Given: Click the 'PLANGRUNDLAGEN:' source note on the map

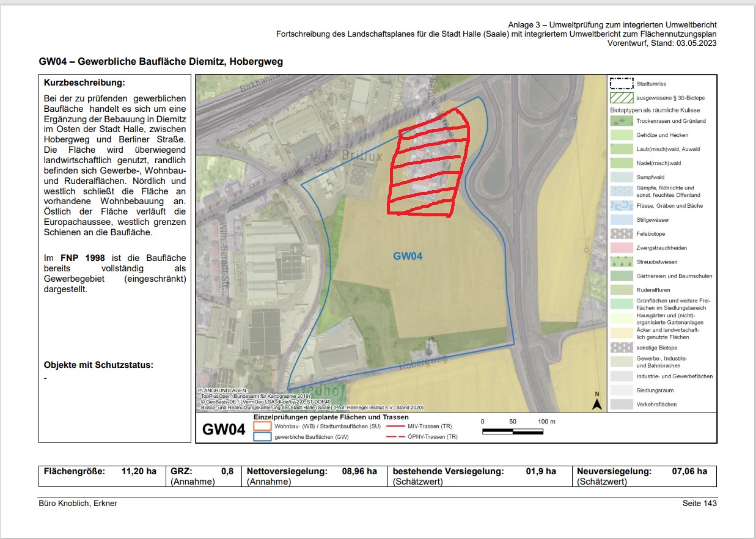Looking at the screenshot, I should point(222,389).
